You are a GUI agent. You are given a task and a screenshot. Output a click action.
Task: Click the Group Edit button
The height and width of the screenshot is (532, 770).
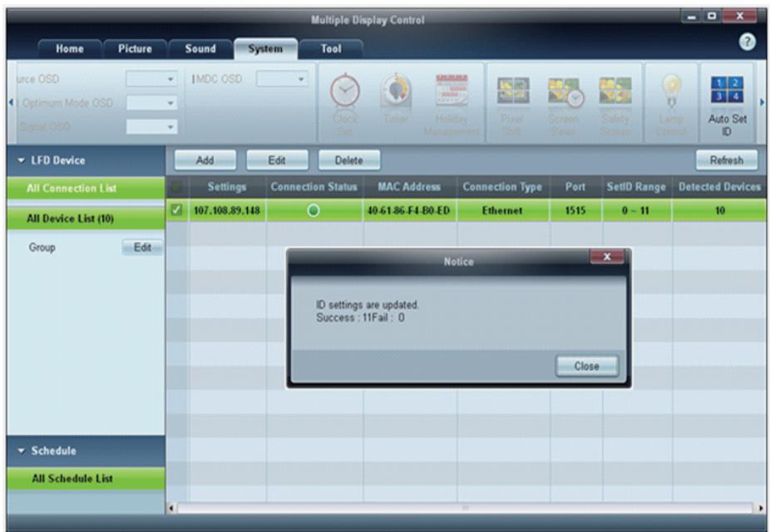pos(142,248)
